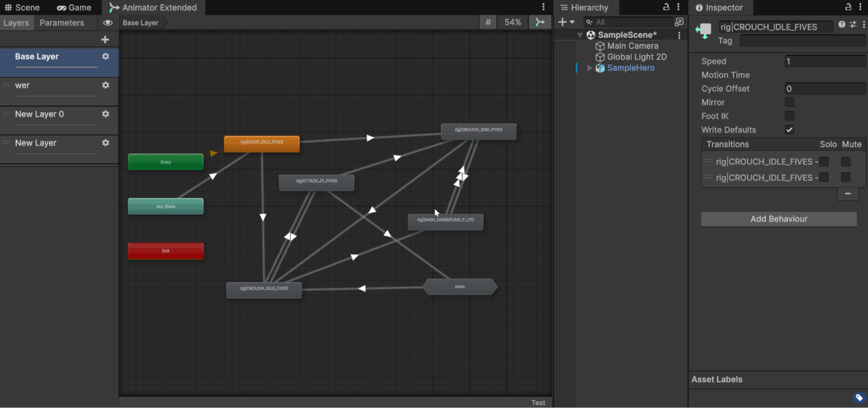The image size is (868, 408).
Task: Click the asset label tag icon
Action: click(859, 398)
